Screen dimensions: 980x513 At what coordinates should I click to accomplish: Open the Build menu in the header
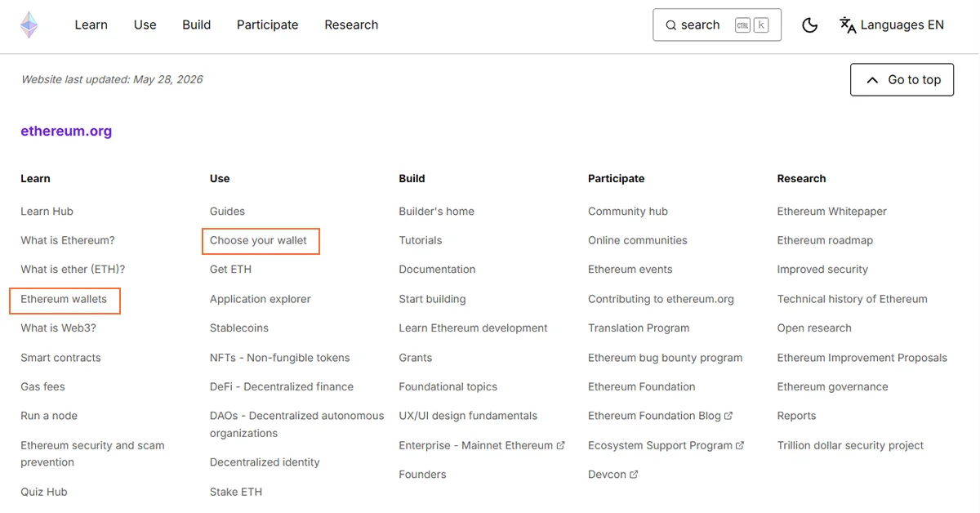[197, 25]
